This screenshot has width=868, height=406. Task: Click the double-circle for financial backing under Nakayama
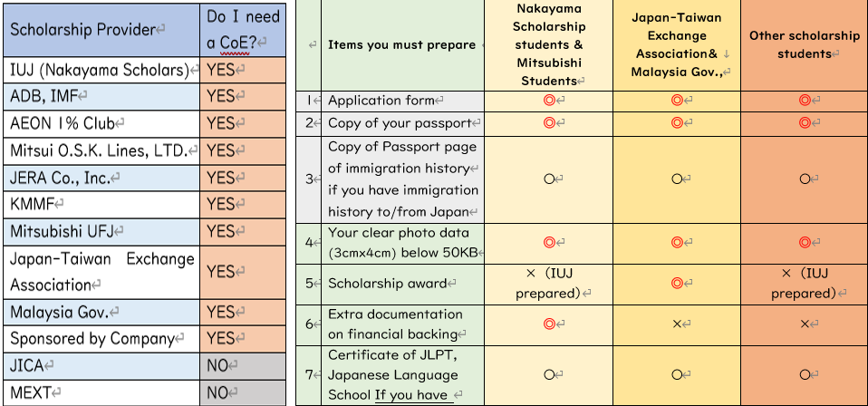[548, 324]
